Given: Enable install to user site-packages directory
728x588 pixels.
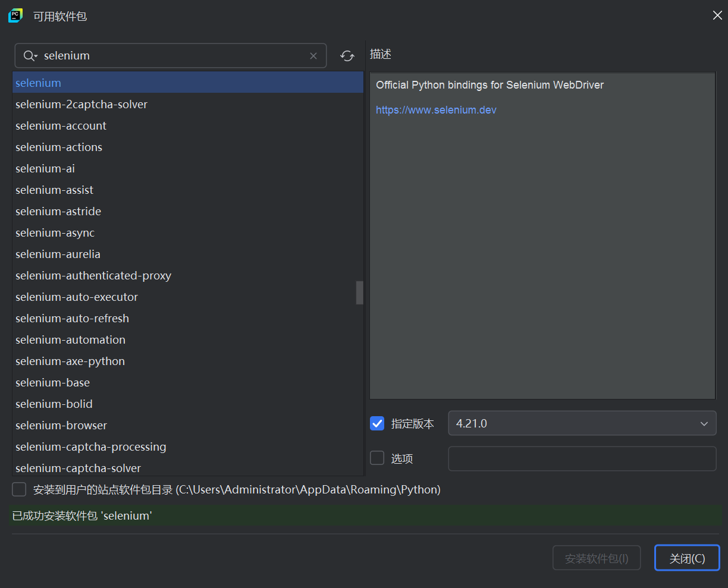Looking at the screenshot, I should click(19, 489).
